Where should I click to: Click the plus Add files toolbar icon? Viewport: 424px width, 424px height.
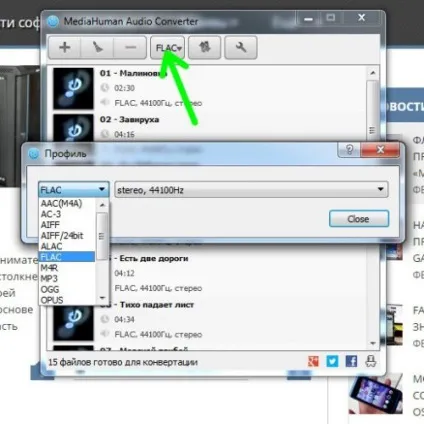coord(65,48)
